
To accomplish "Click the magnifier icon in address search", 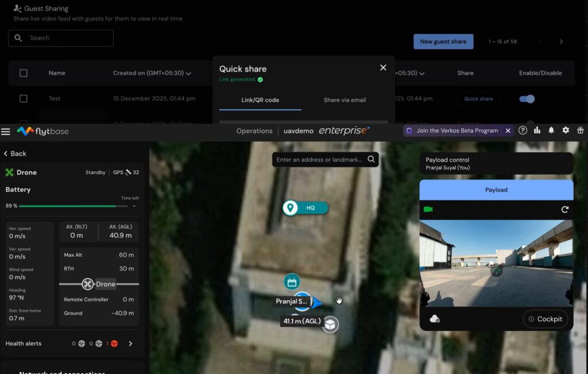I will tap(372, 159).
